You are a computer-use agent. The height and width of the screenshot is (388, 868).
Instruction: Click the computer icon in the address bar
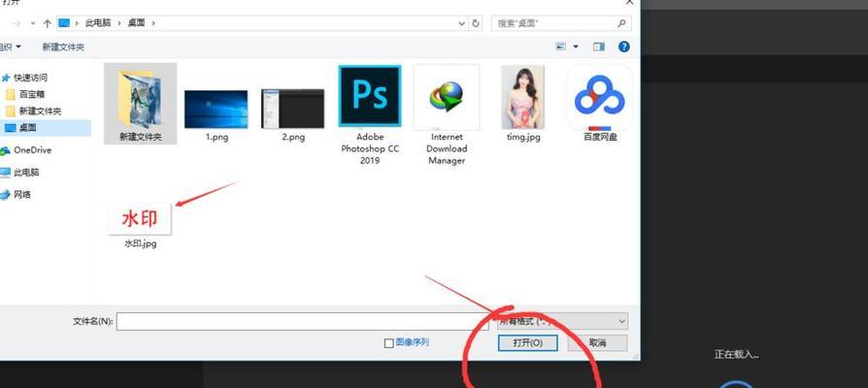65,23
